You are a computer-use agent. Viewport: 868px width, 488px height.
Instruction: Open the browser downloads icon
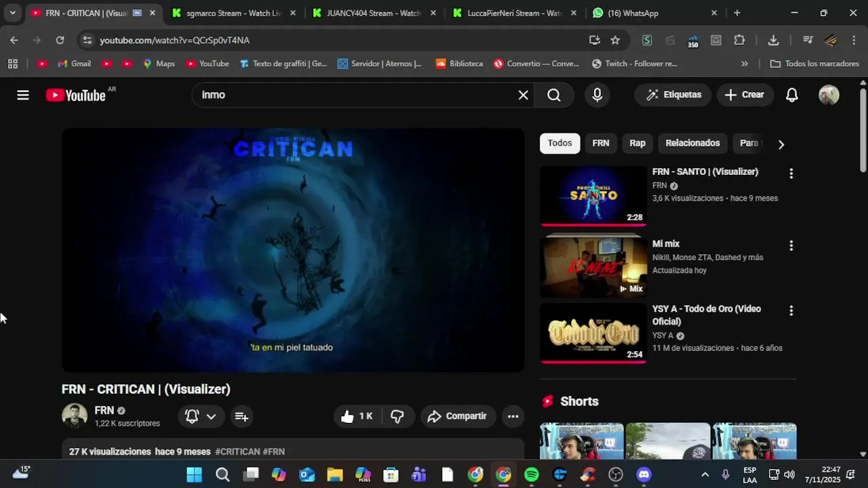point(773,40)
